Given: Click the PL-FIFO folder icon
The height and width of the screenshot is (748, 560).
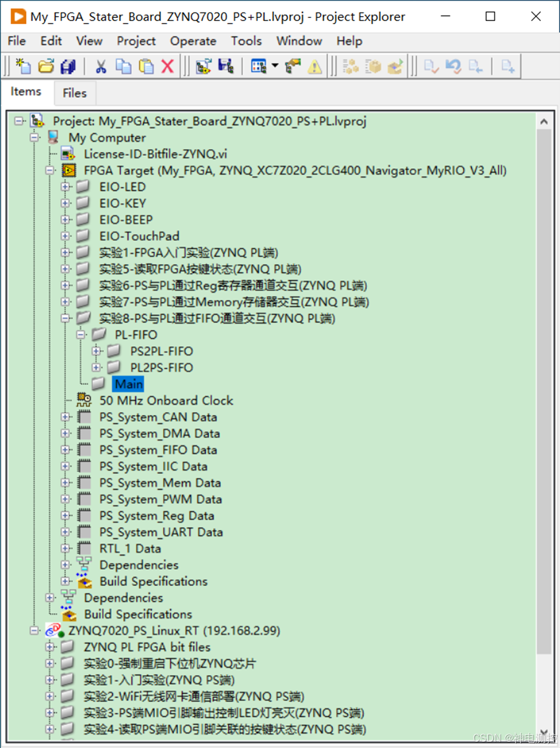Looking at the screenshot, I should click(x=99, y=335).
